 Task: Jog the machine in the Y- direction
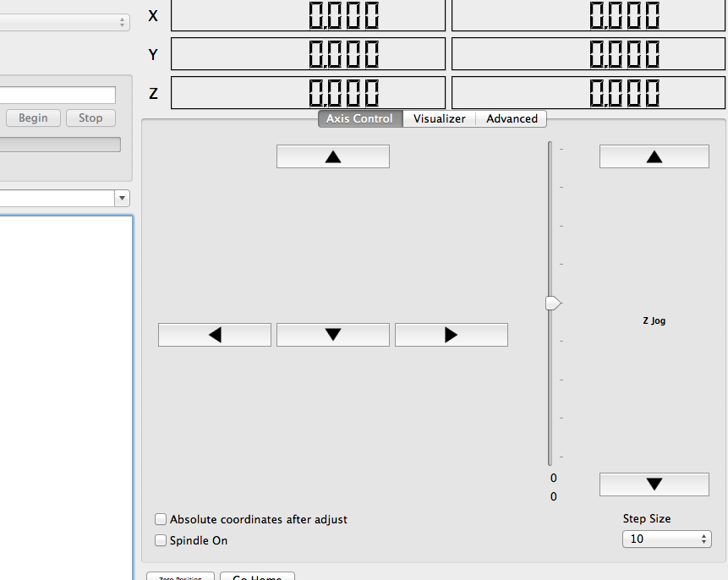click(332, 334)
